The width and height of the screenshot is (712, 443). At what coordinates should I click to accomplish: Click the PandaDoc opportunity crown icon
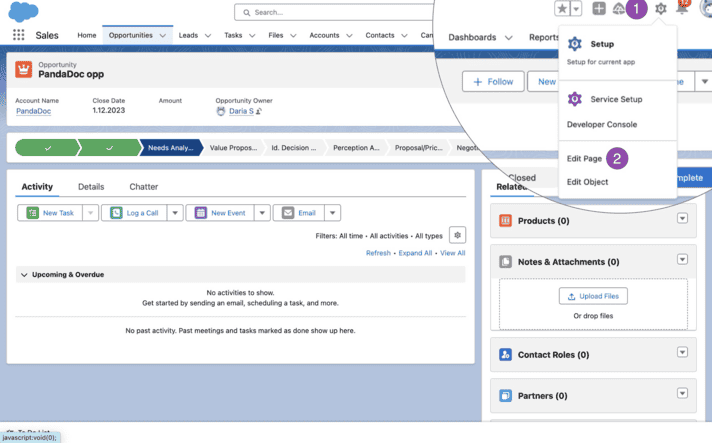click(x=24, y=69)
